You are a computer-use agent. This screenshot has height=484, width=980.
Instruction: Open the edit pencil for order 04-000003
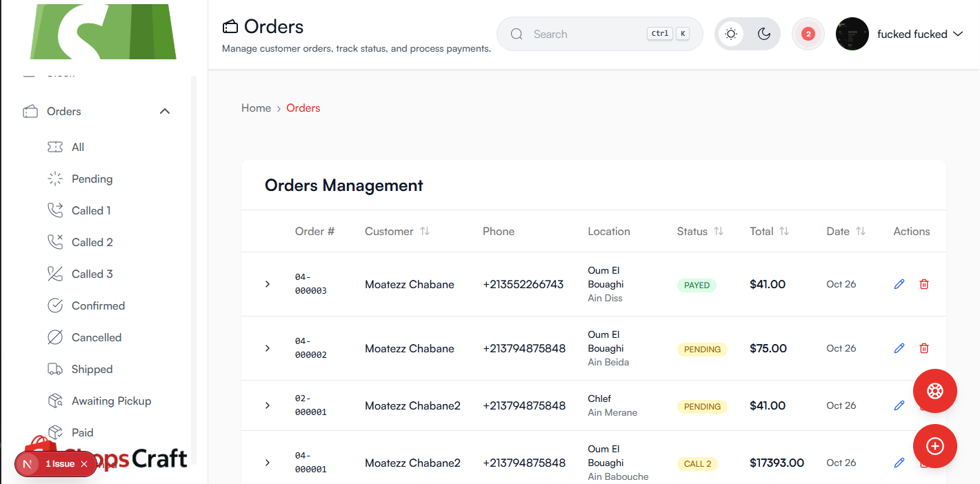coord(899,283)
